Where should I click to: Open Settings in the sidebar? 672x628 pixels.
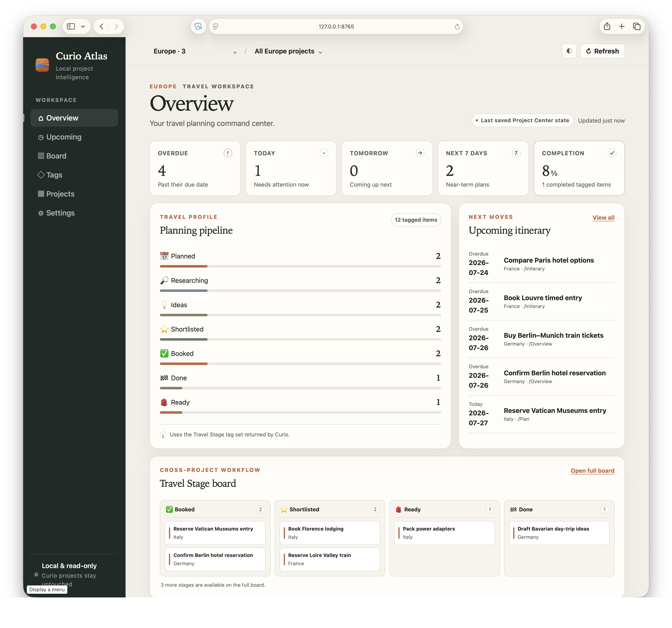[x=74, y=213]
